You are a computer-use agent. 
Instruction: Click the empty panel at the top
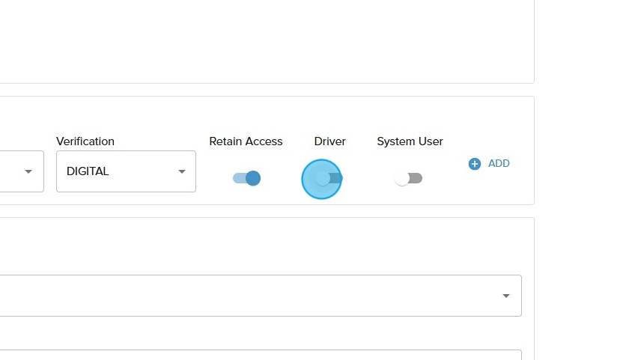(262, 41)
